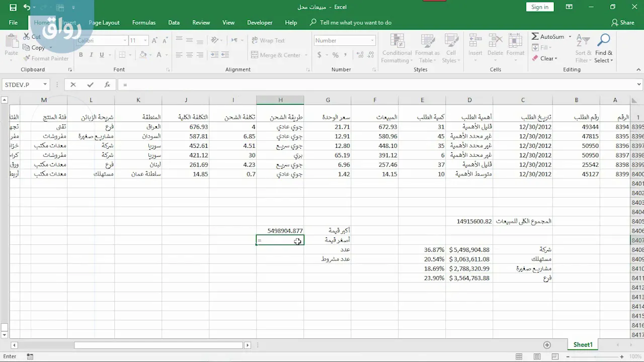Click the Sign in button
The width and height of the screenshot is (644, 362).
point(540,7)
